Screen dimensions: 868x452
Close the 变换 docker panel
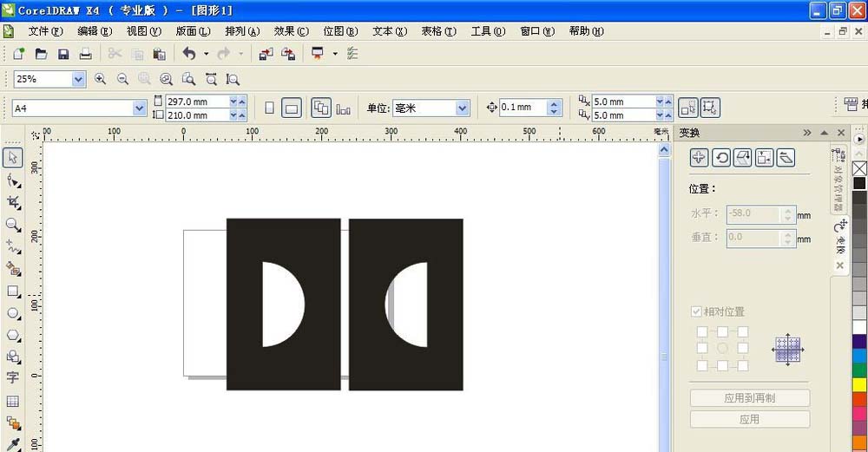coord(841,133)
